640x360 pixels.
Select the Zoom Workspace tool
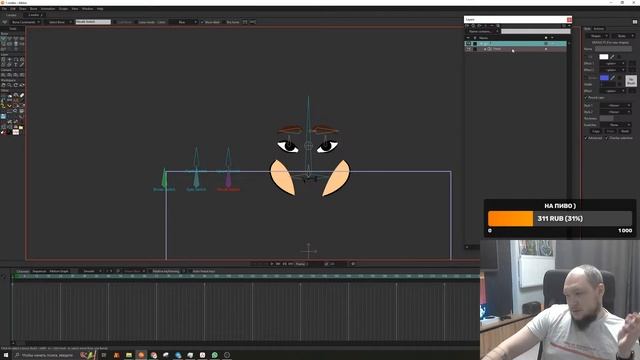pos(9,85)
